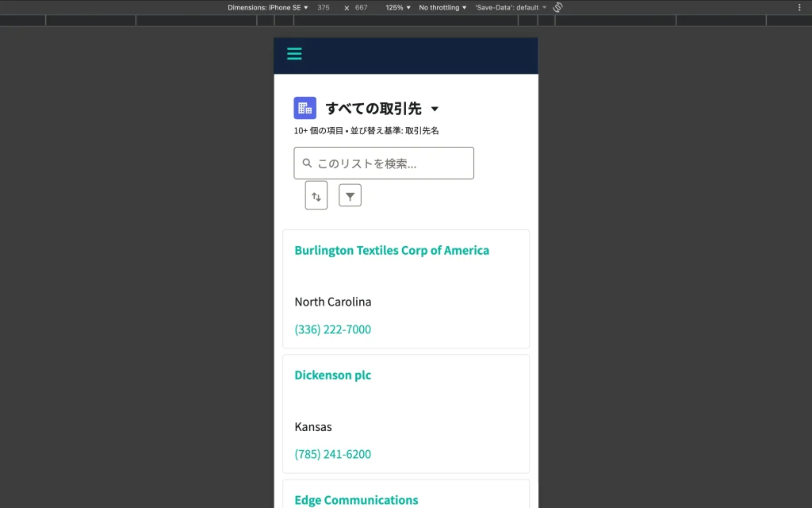Open the list filter funnel button
Viewport: 812px width, 508px height.
tap(350, 195)
